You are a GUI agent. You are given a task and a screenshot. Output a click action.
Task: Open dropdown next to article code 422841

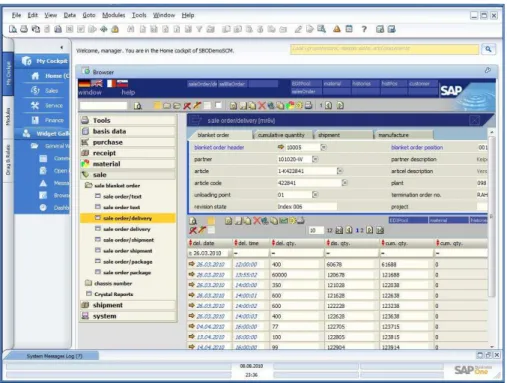[x=345, y=183]
